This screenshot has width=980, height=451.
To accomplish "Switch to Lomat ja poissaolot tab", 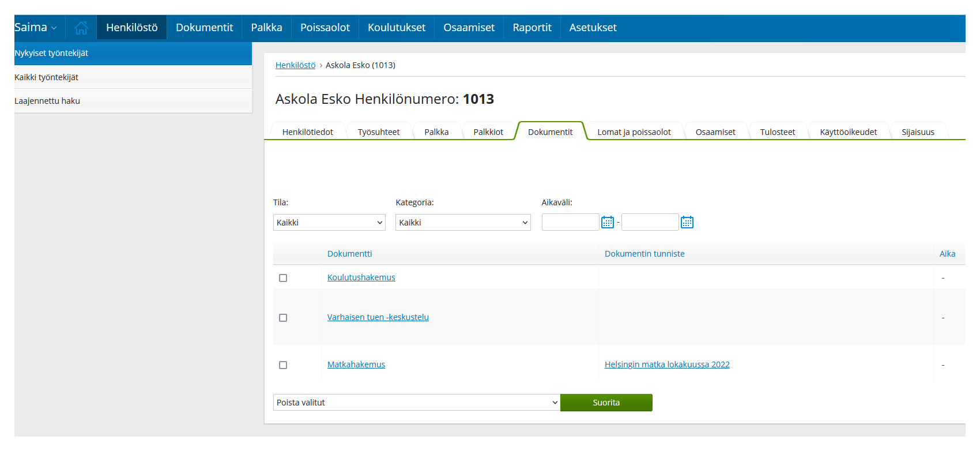I will [x=634, y=132].
